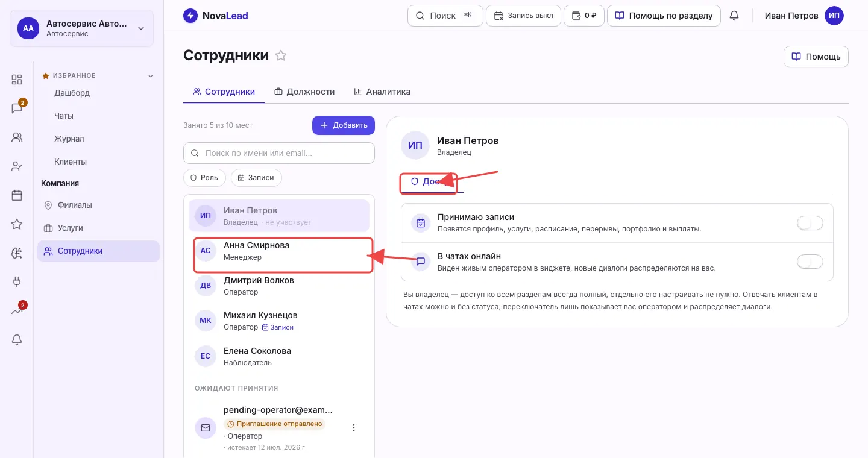Toggle the Принимаю записи switch
The width and height of the screenshot is (868, 458).
point(810,223)
